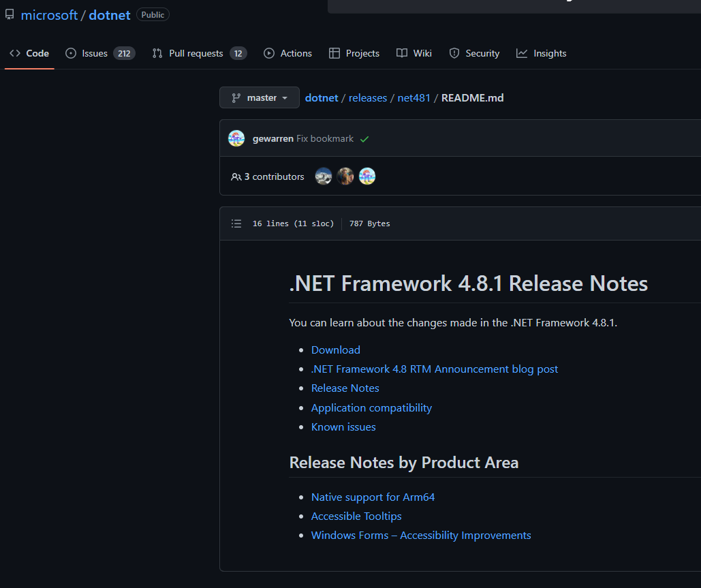Go to the Actions tab
The height and width of the screenshot is (588, 701).
pyautogui.click(x=288, y=53)
